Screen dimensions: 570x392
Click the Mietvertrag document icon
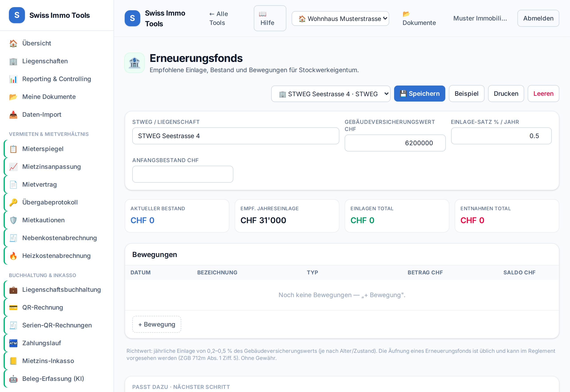coord(13,184)
